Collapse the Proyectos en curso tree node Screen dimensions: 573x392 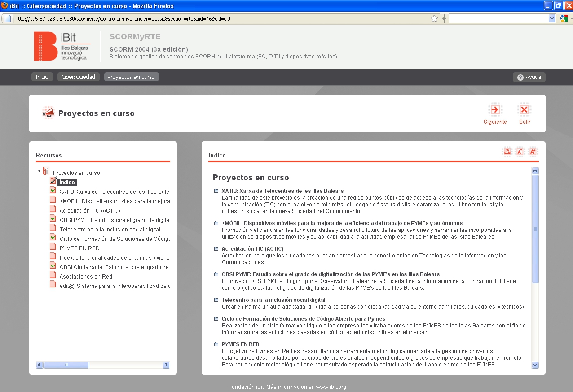click(x=40, y=171)
